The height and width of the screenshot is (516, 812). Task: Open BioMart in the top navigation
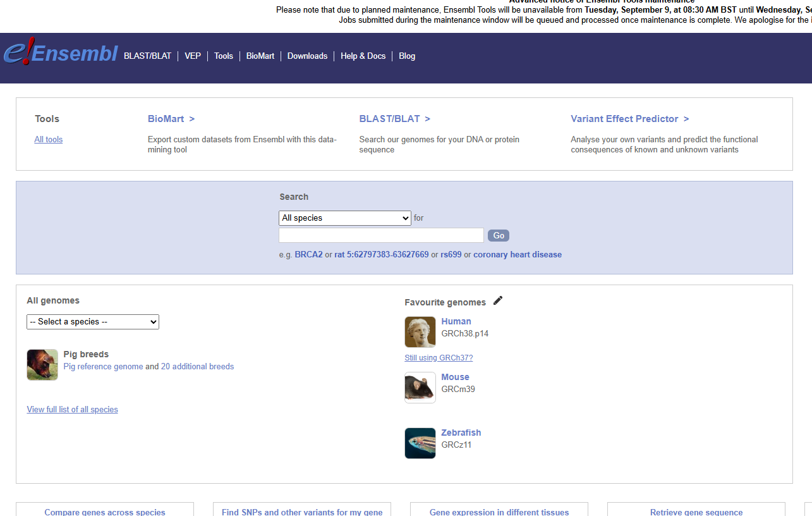[x=260, y=56]
